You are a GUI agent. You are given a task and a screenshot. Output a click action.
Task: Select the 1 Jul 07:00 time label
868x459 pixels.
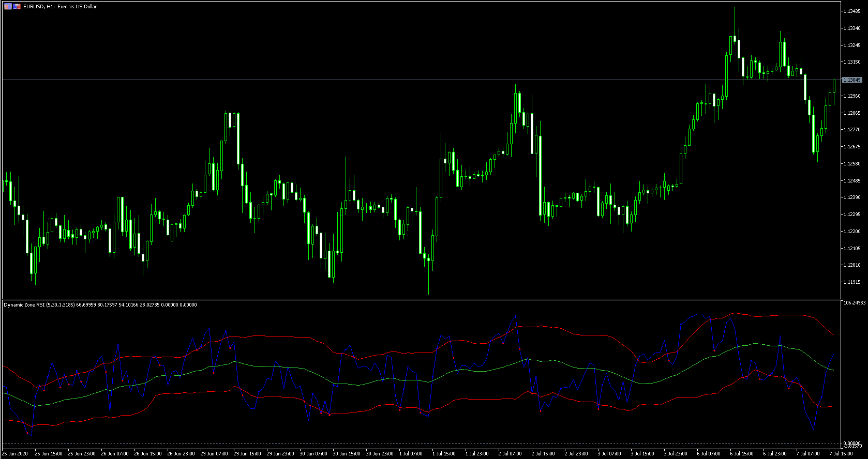[x=411, y=454]
